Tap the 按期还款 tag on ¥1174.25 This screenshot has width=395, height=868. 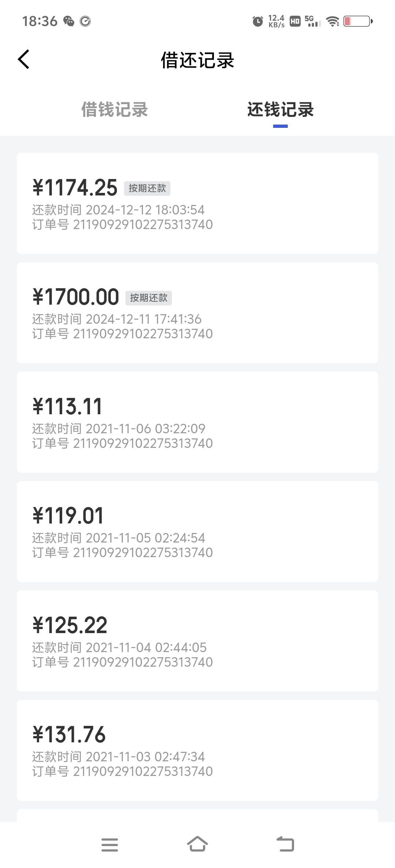pyautogui.click(x=147, y=188)
